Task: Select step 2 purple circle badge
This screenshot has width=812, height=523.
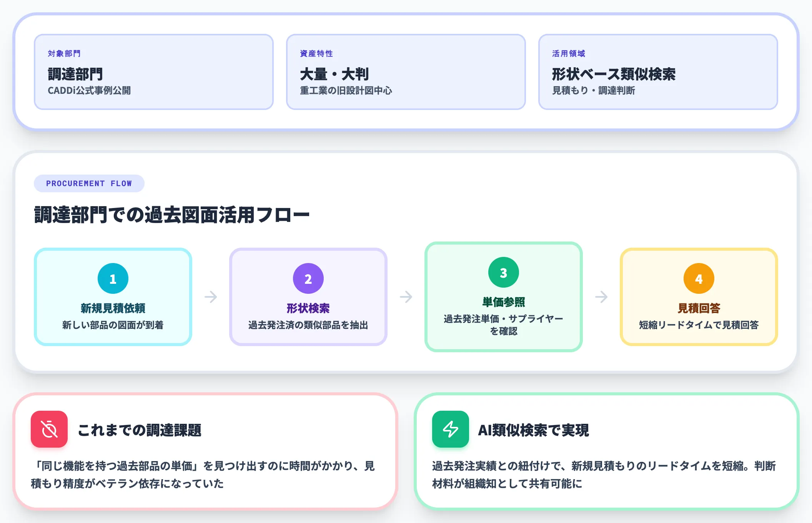Action: (308, 278)
